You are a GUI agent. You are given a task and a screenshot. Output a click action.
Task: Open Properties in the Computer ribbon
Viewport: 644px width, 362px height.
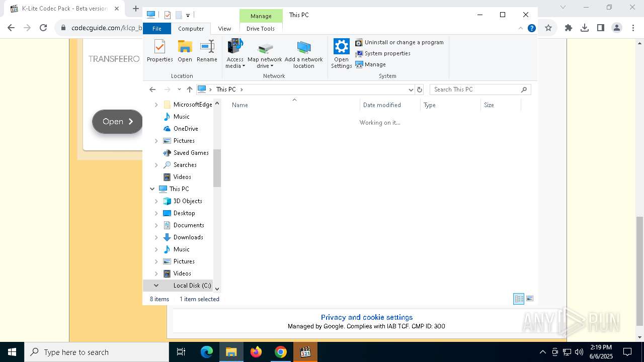point(159,51)
